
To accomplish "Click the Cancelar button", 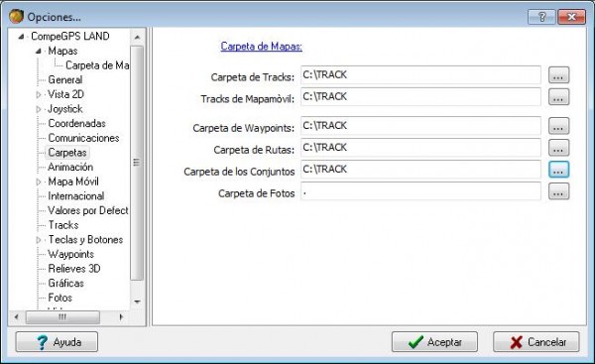I will 536,342.
